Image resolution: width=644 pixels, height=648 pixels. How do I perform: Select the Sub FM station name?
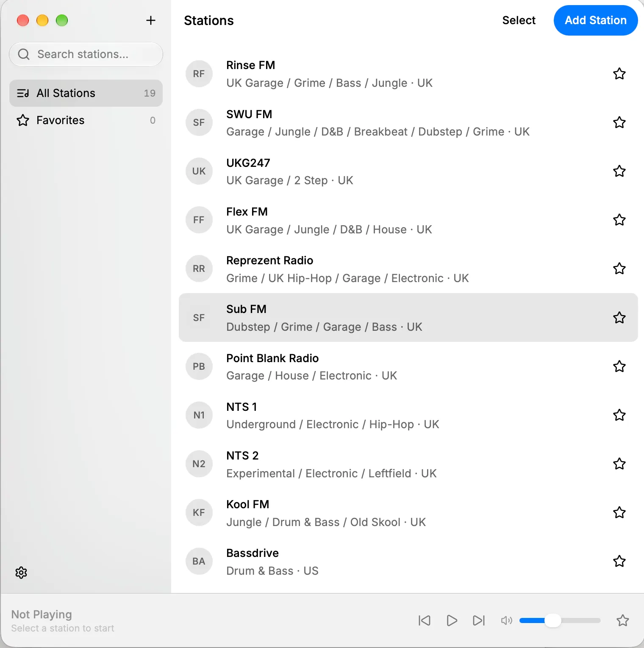pyautogui.click(x=246, y=309)
